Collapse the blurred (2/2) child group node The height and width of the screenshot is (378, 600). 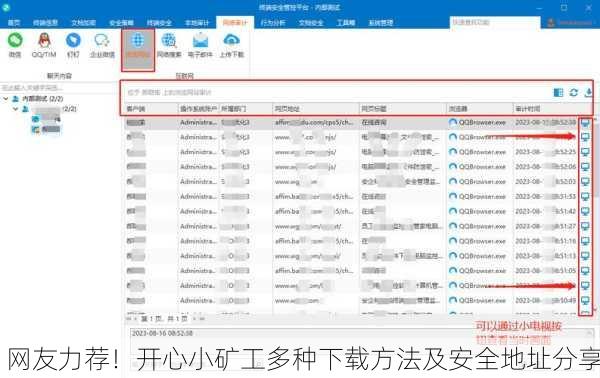(x=15, y=109)
